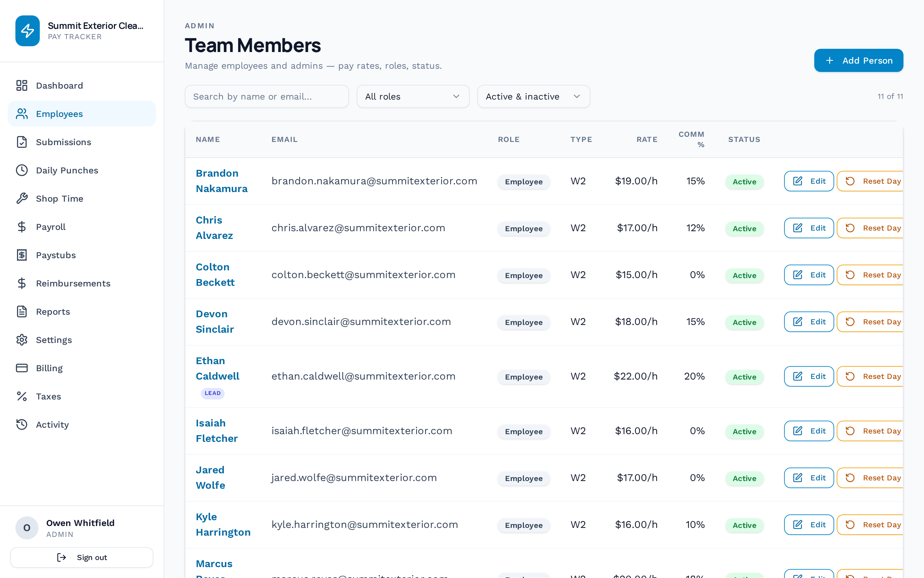Open the All roles dropdown

(413, 96)
